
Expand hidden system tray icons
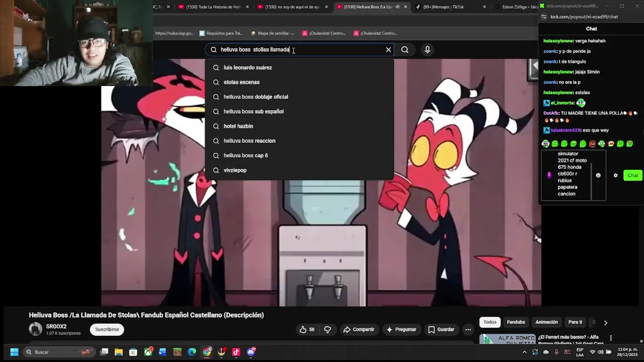[x=524, y=352]
